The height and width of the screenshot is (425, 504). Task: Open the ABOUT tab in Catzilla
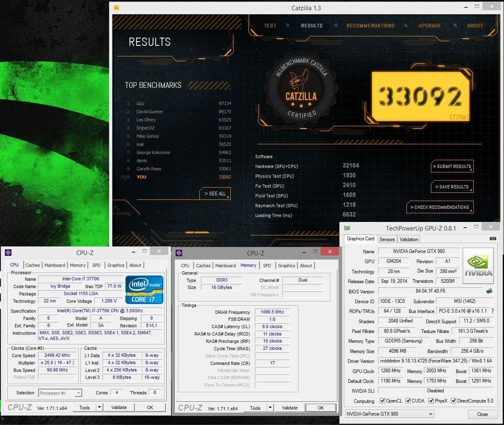coord(475,25)
